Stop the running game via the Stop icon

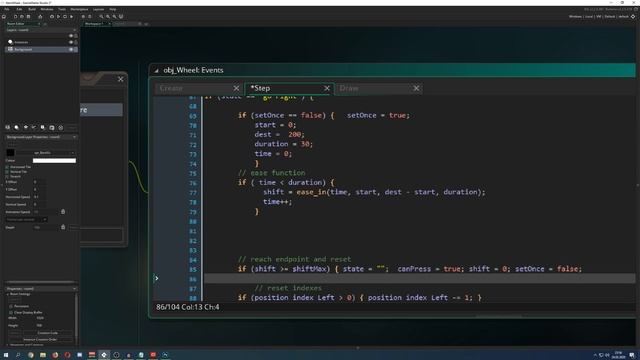(x=65, y=17)
